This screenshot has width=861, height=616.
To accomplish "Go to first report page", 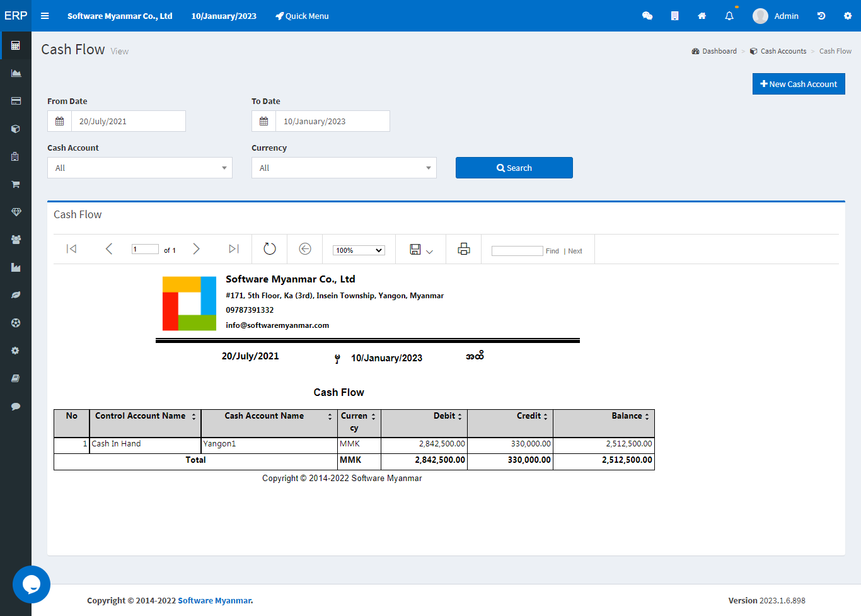I will [72, 249].
